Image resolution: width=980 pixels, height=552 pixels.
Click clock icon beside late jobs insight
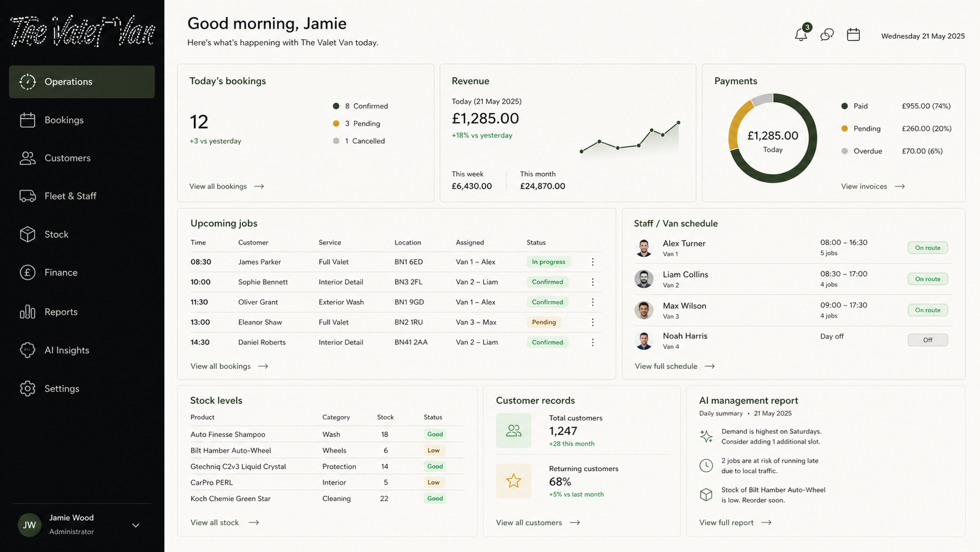[x=706, y=466]
